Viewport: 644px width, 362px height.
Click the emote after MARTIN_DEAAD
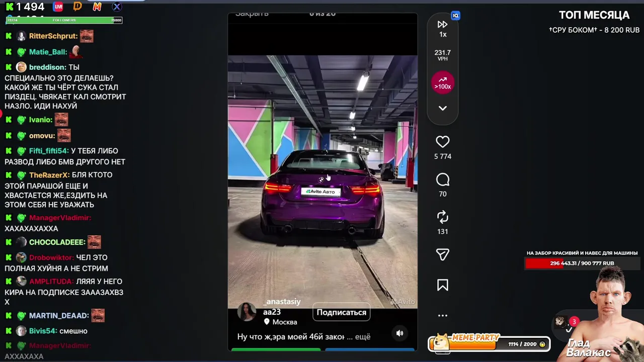click(98, 315)
